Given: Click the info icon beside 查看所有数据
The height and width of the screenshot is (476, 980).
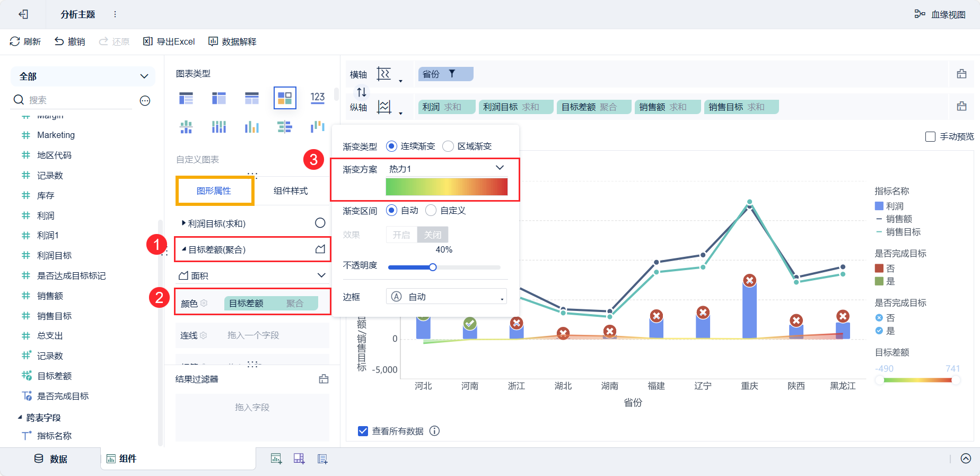Looking at the screenshot, I should point(434,431).
